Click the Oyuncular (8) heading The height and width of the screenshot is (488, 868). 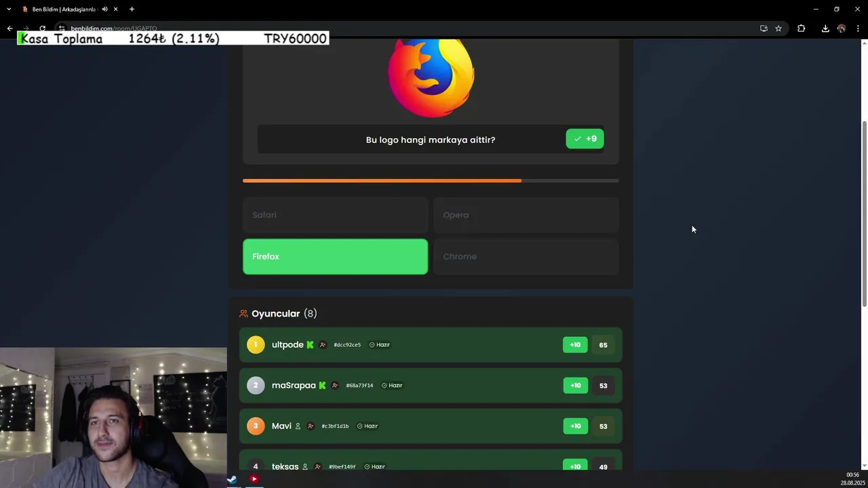tap(284, 314)
